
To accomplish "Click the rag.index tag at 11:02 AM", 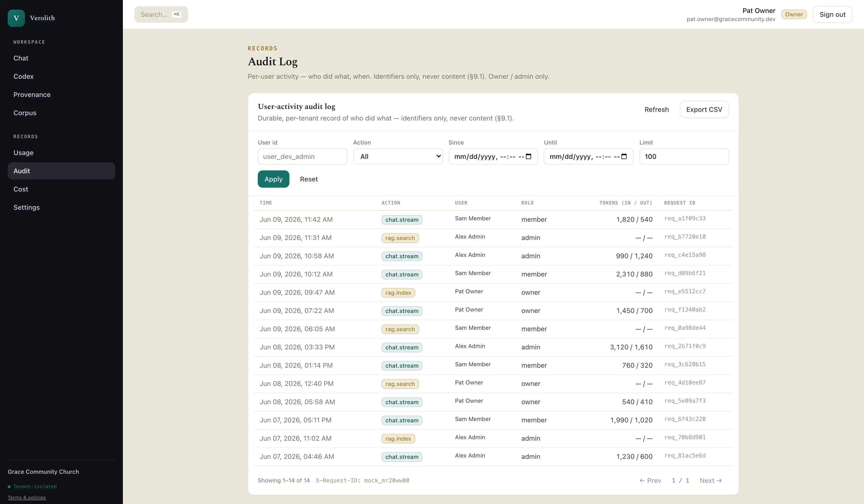I will [x=398, y=438].
